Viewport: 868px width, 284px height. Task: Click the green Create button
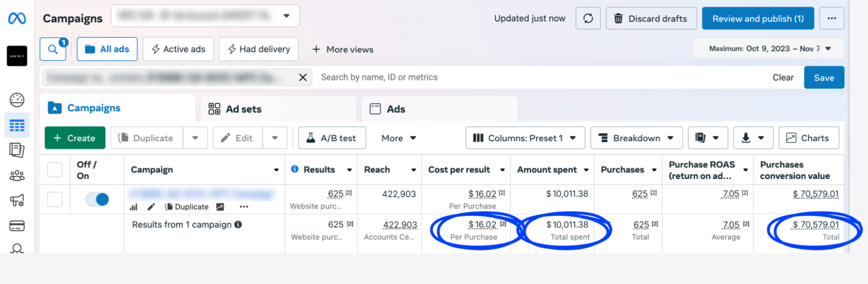pos(75,138)
